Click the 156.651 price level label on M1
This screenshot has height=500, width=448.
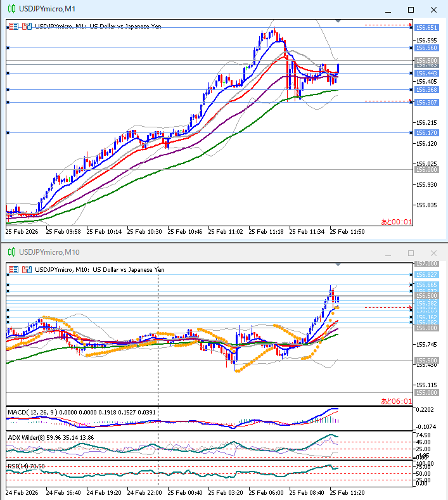coord(426,28)
